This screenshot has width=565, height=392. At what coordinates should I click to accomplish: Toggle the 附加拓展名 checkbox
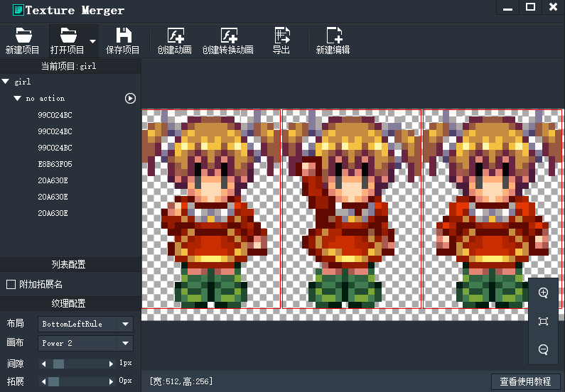click(11, 284)
